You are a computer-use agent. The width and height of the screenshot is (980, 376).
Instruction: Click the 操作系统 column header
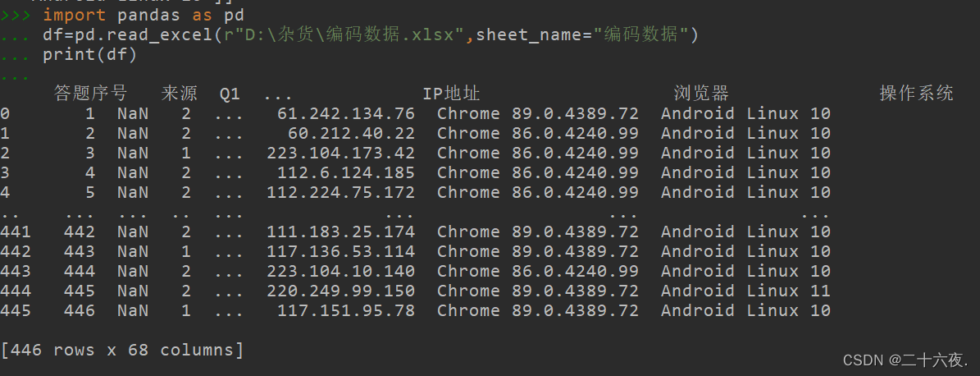(916, 94)
